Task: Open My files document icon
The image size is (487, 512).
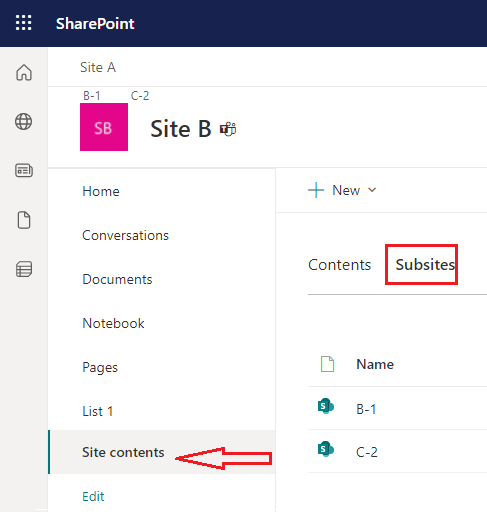Action: pyautogui.click(x=24, y=220)
